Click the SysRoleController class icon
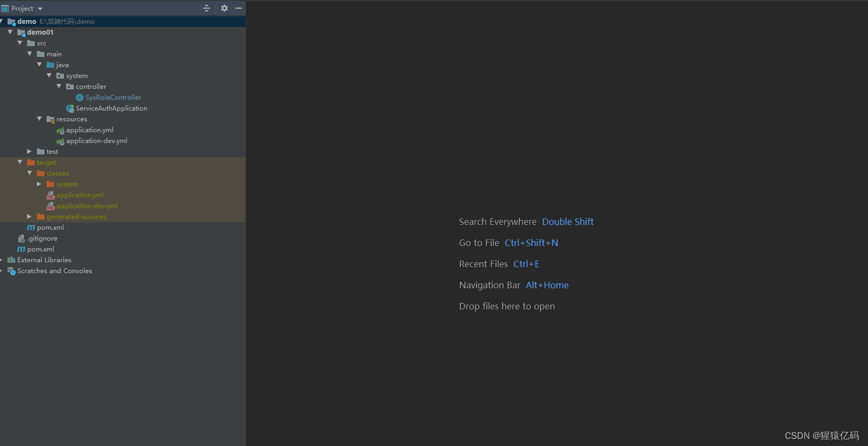868x446 pixels. [80, 98]
